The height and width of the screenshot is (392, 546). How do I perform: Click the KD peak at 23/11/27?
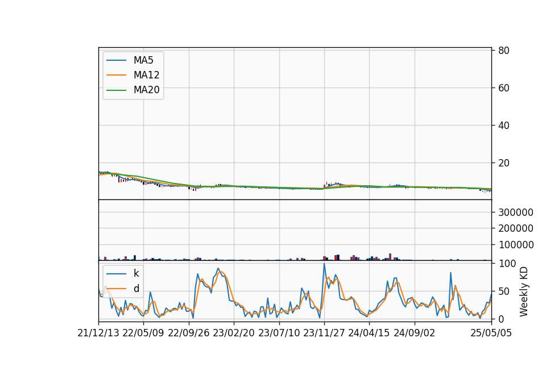point(324,264)
